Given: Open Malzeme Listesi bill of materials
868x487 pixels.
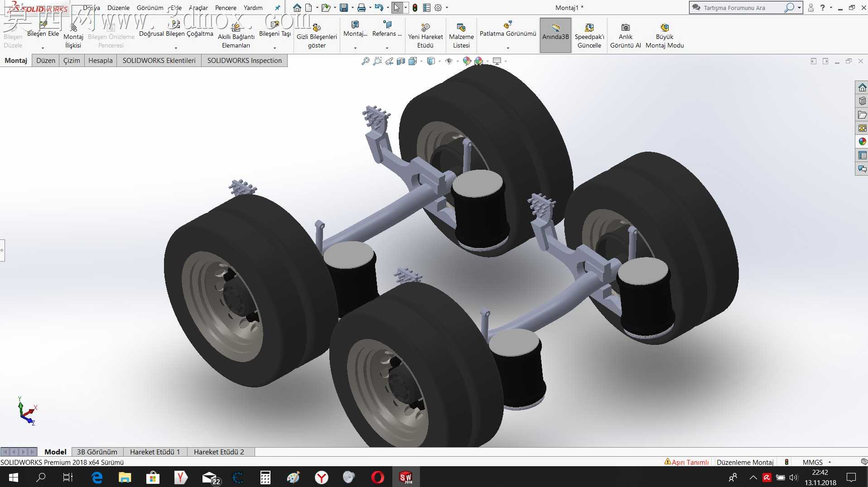Looking at the screenshot, I should tap(461, 35).
